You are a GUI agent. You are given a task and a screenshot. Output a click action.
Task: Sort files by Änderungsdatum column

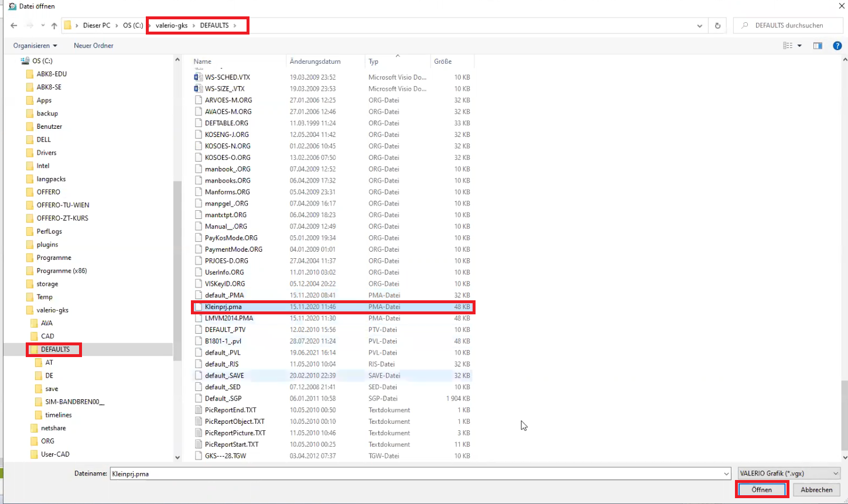pos(315,61)
